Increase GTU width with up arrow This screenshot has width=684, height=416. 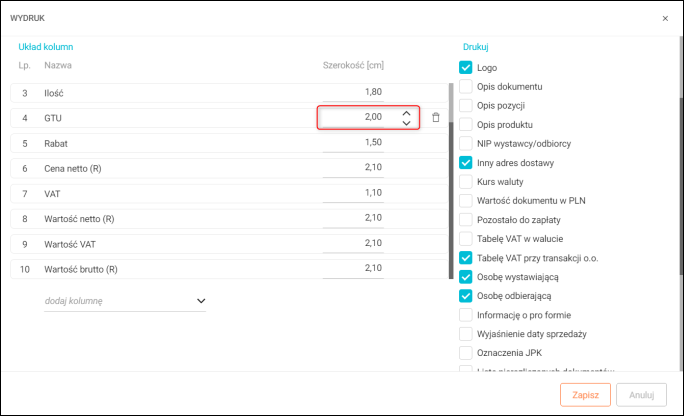click(406, 113)
